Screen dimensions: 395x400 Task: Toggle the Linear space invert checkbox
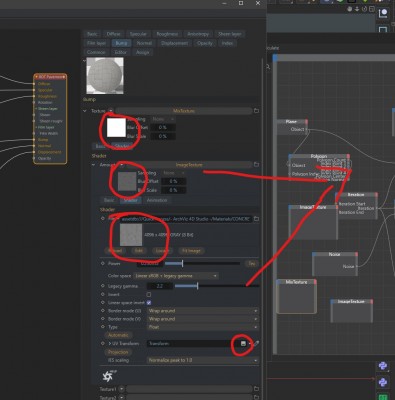click(x=149, y=303)
